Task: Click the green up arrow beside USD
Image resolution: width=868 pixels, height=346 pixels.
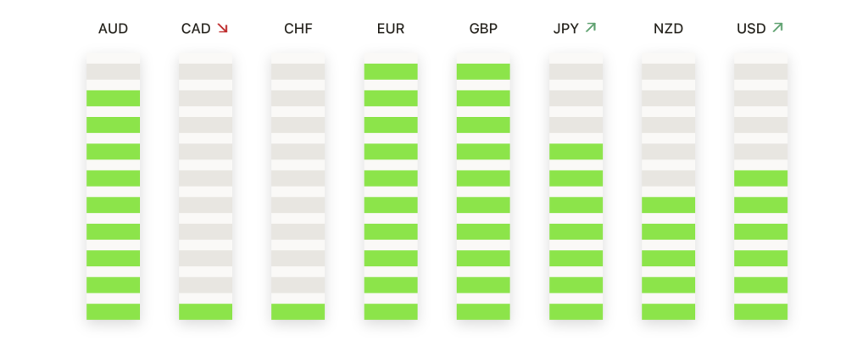Action: (777, 29)
